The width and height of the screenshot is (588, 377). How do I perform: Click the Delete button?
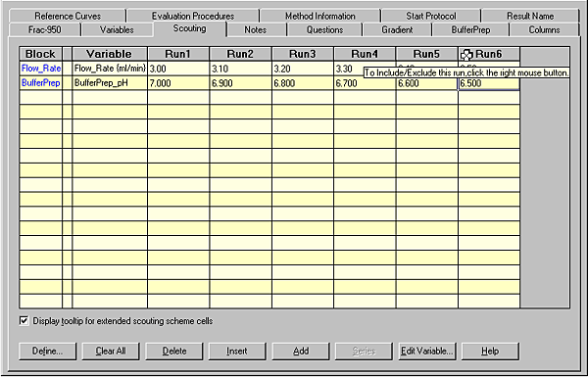[x=174, y=352]
